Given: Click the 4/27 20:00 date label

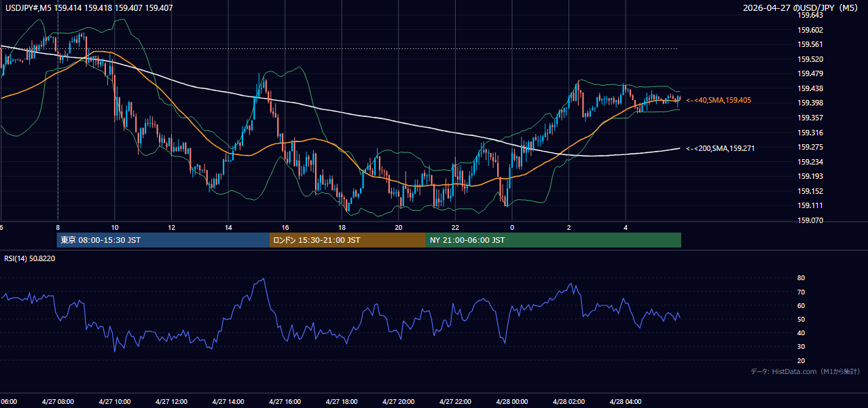Looking at the screenshot, I should tap(398, 401).
